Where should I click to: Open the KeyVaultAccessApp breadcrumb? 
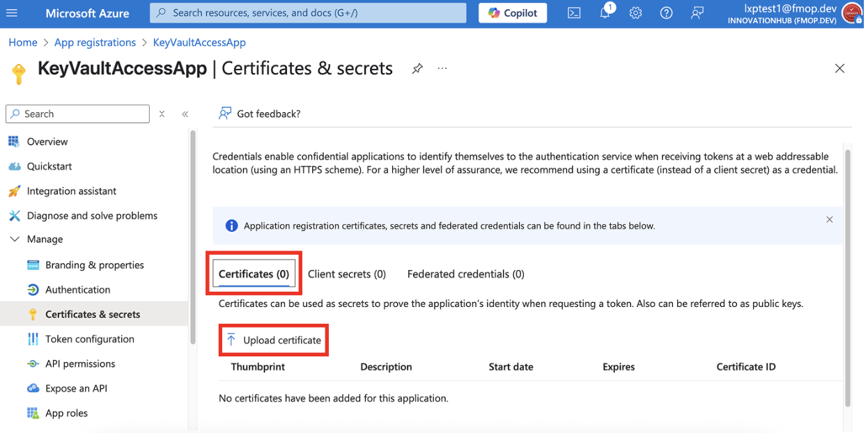tap(199, 42)
